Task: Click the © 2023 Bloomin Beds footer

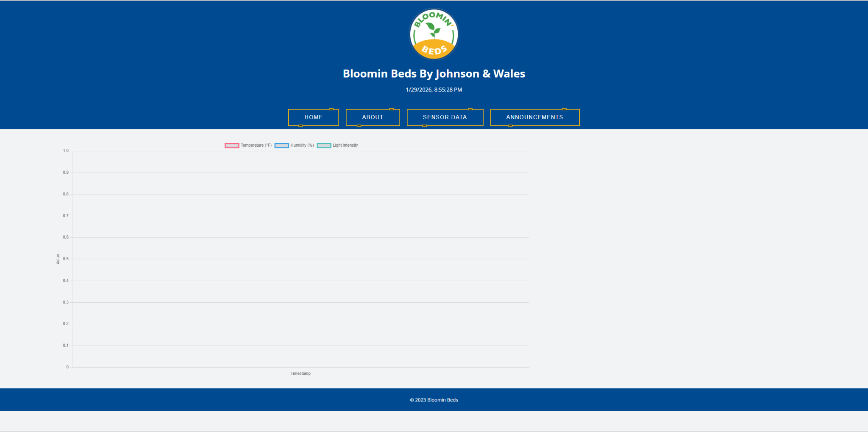Action: pyautogui.click(x=434, y=400)
